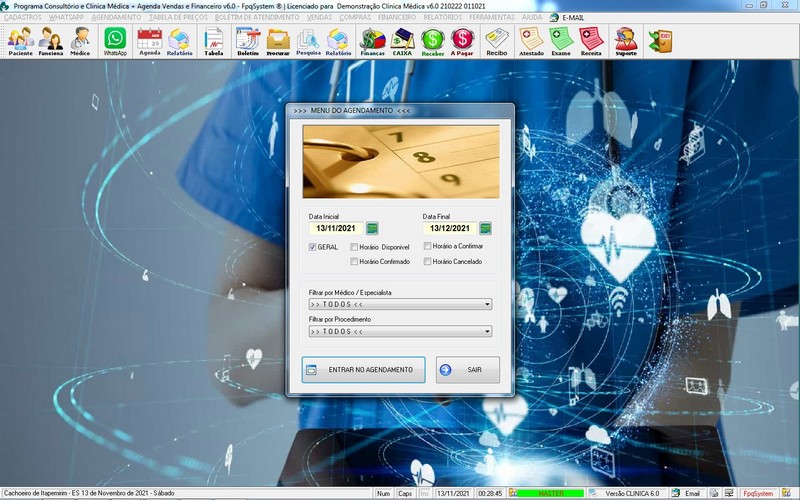Screen dimensions: 800x500
Task: Check the Horário Cancelado checkbox
Action: (x=427, y=261)
